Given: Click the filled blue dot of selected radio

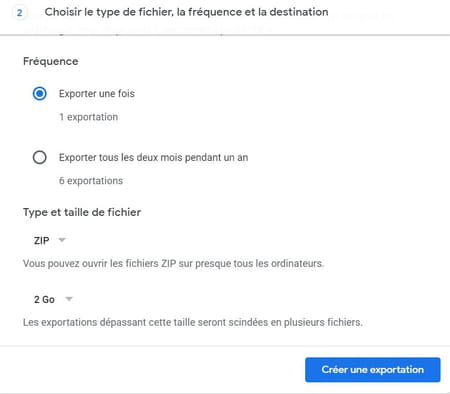Looking at the screenshot, I should coord(40,94).
